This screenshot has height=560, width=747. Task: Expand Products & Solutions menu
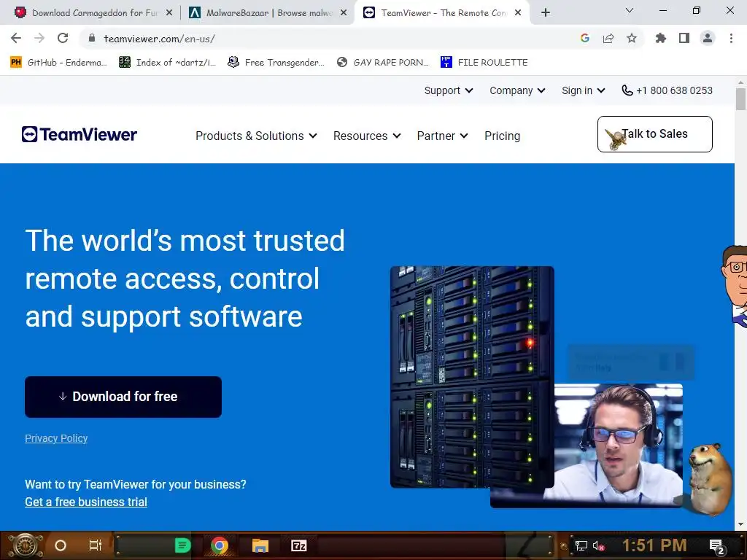pos(256,136)
